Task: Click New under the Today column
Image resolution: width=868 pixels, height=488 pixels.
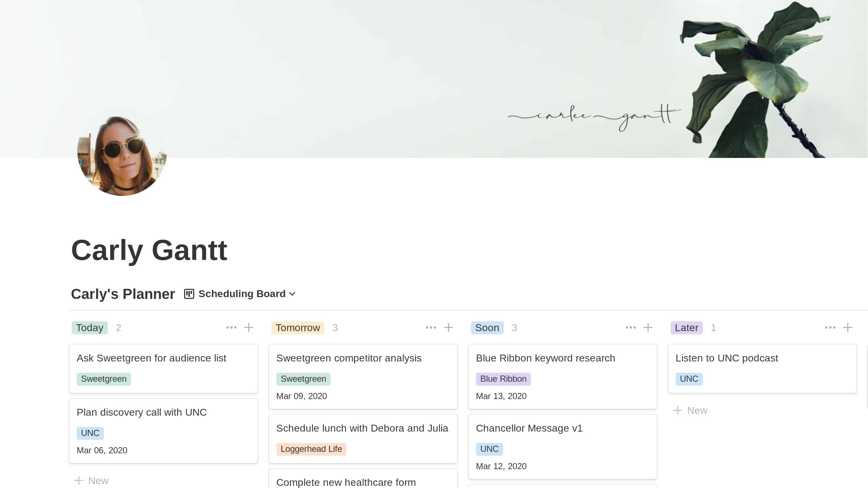Action: tap(92, 480)
